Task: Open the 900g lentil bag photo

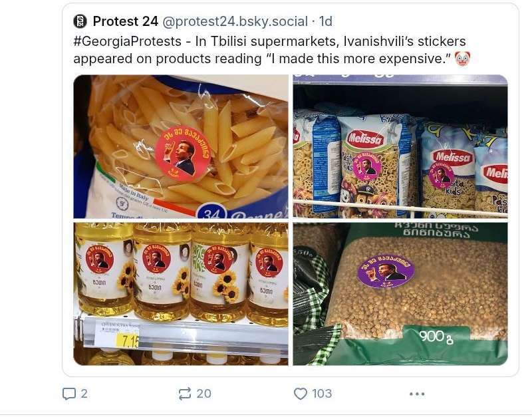Action: (x=400, y=293)
